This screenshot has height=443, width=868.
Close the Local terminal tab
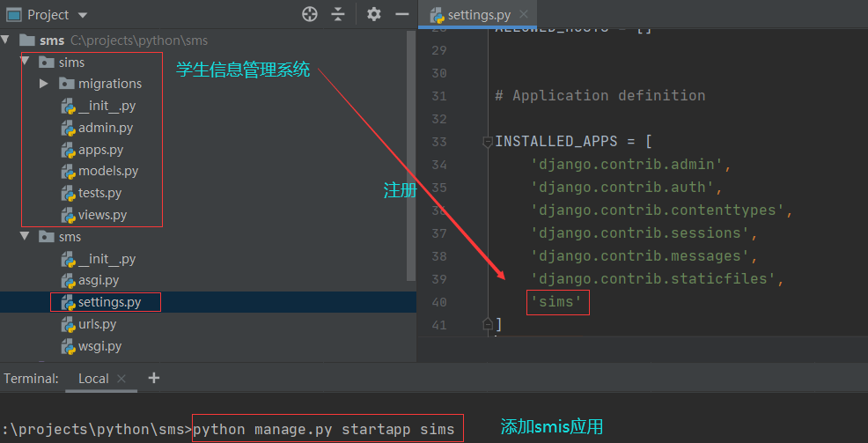pyautogui.click(x=121, y=379)
